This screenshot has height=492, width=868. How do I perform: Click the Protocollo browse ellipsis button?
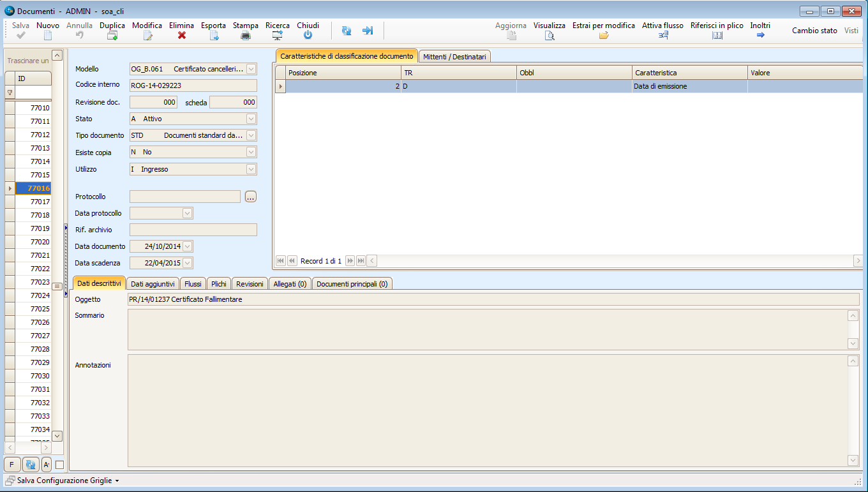tap(250, 197)
